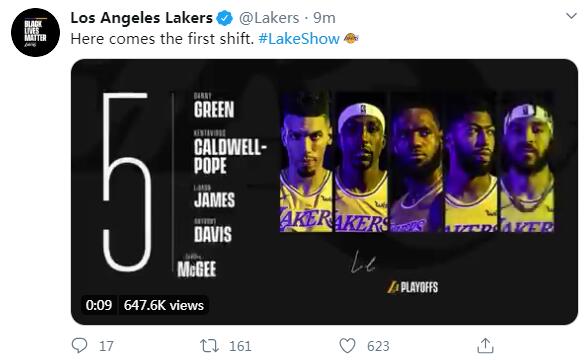Image resolution: width=585 pixels, height=360 pixels.
Task: Click the 161 retweets count
Action: (x=240, y=346)
